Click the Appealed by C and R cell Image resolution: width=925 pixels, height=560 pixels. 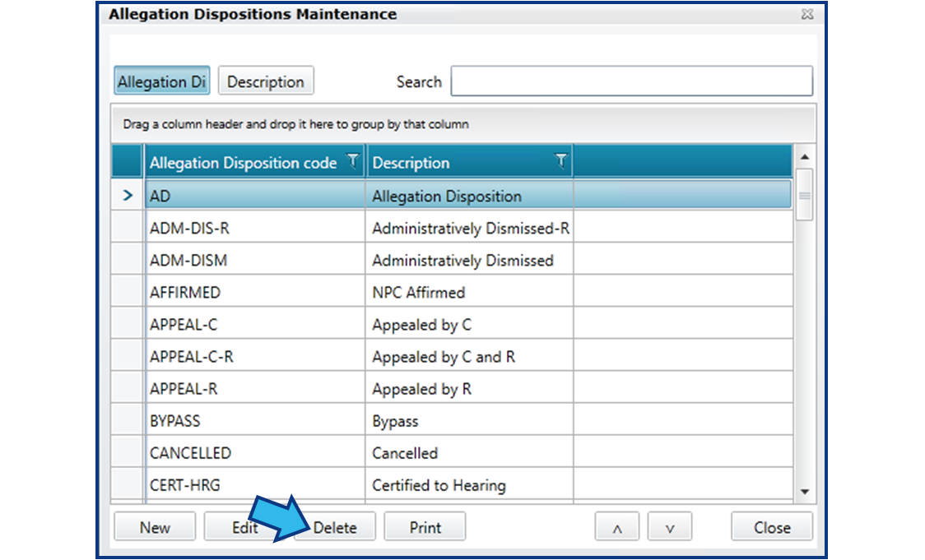470,356
